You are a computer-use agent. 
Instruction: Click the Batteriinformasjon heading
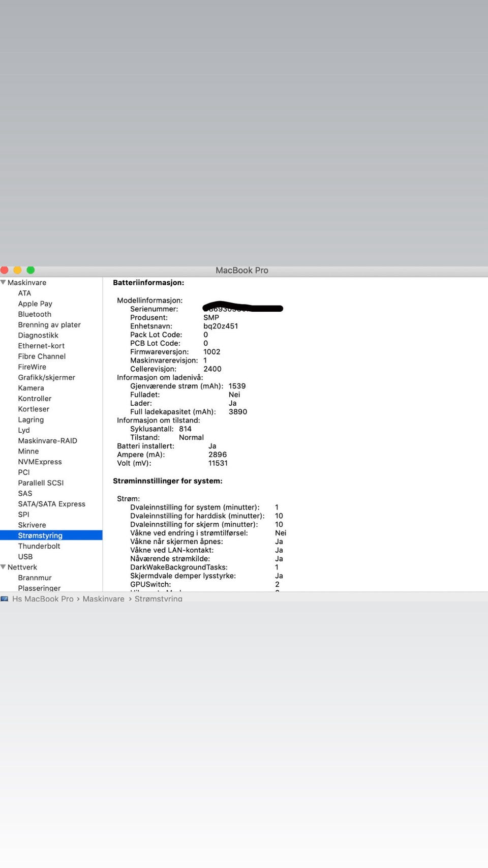click(148, 282)
